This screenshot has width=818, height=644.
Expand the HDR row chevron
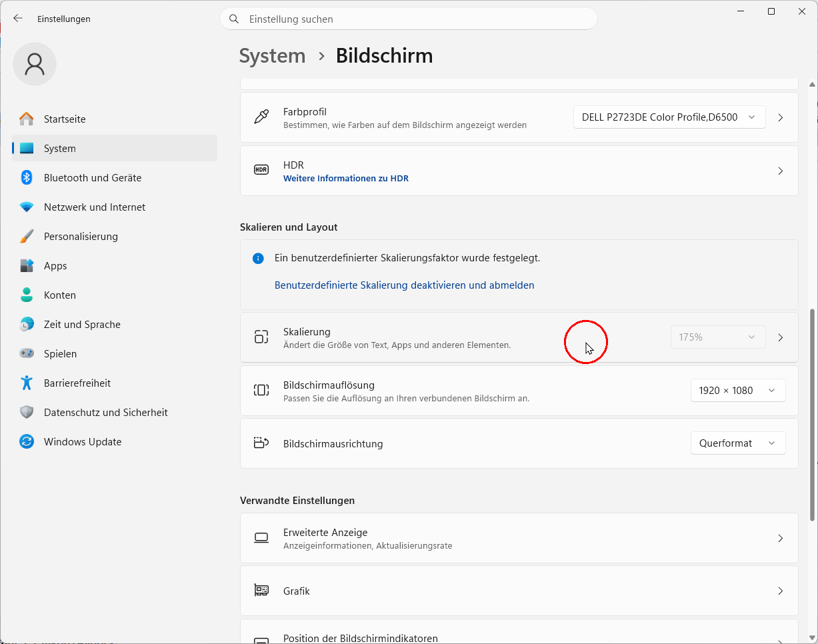781,171
